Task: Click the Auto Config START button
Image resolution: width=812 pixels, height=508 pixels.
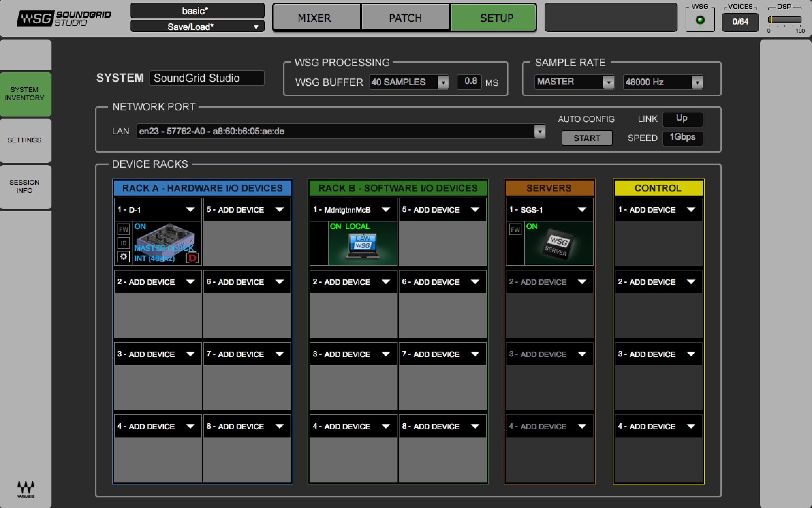Action: click(587, 138)
